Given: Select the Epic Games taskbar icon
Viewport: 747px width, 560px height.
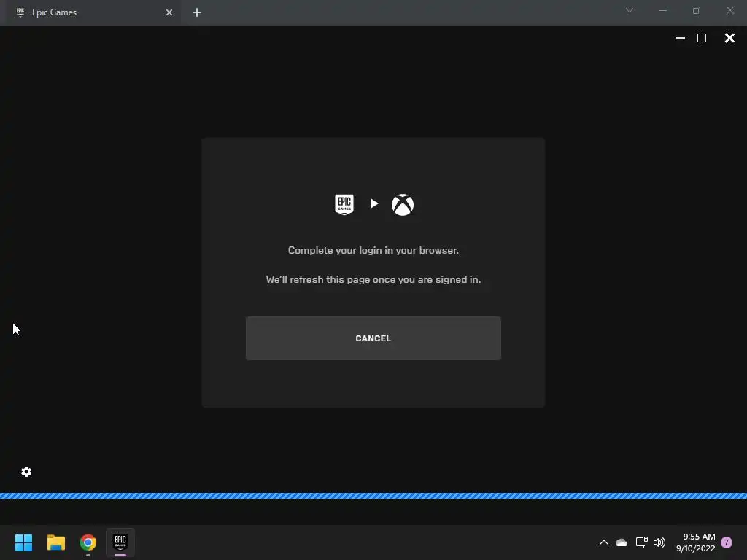Looking at the screenshot, I should tap(120, 542).
